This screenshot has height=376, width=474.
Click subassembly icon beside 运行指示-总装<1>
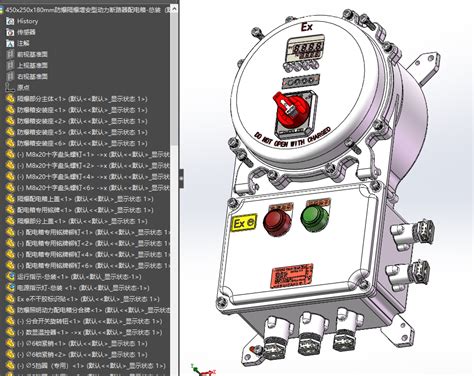(10, 277)
